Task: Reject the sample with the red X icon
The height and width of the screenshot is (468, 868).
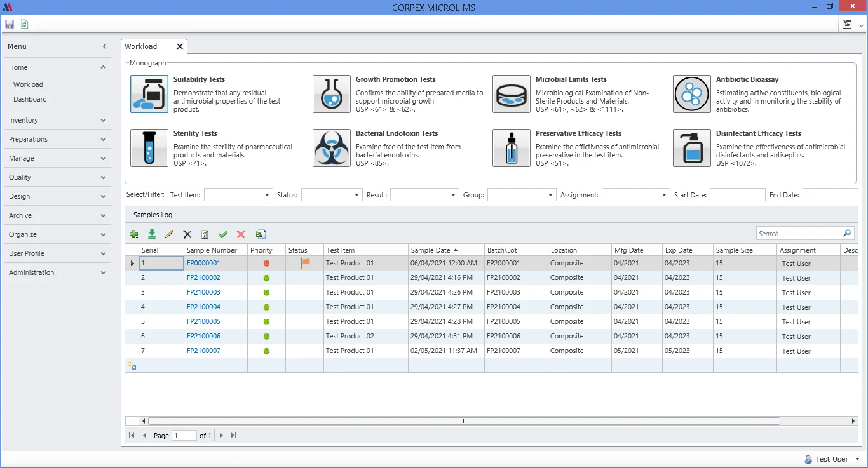Action: click(x=240, y=234)
